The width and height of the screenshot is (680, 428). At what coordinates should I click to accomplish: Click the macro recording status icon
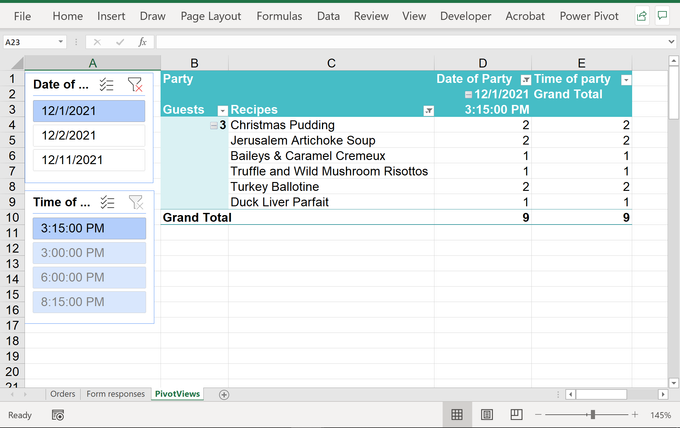pyautogui.click(x=58, y=415)
